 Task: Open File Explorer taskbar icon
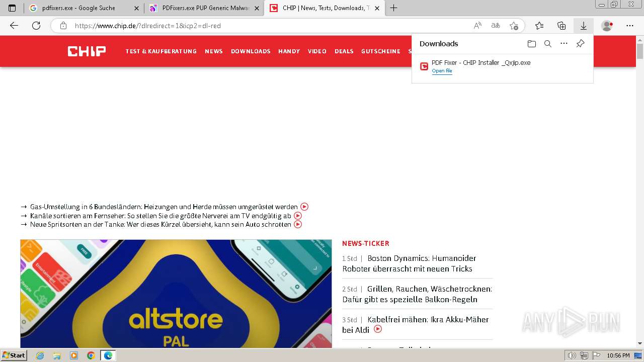tap(57, 355)
